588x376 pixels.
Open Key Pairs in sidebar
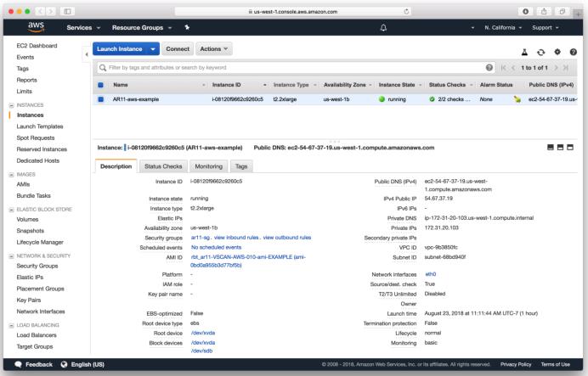click(x=29, y=300)
